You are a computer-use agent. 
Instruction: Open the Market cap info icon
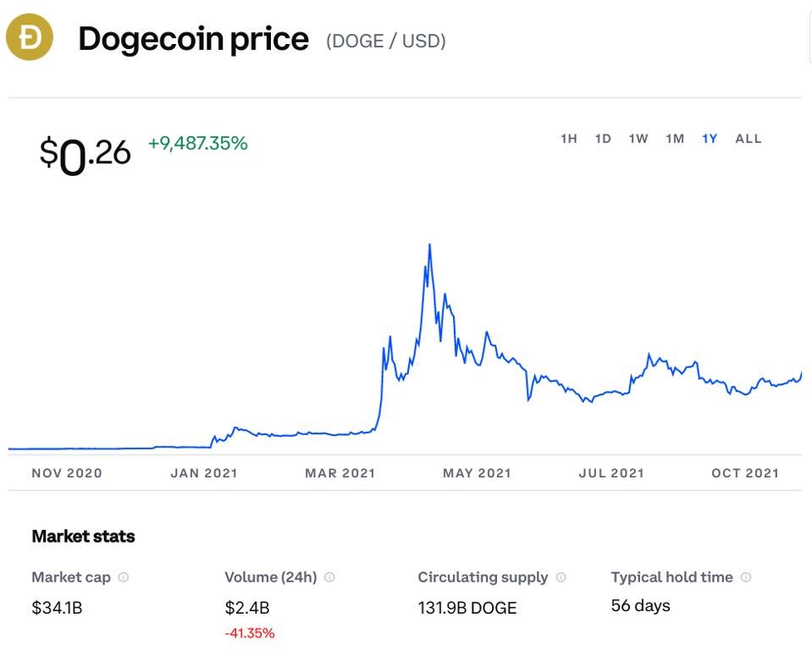[x=124, y=576]
